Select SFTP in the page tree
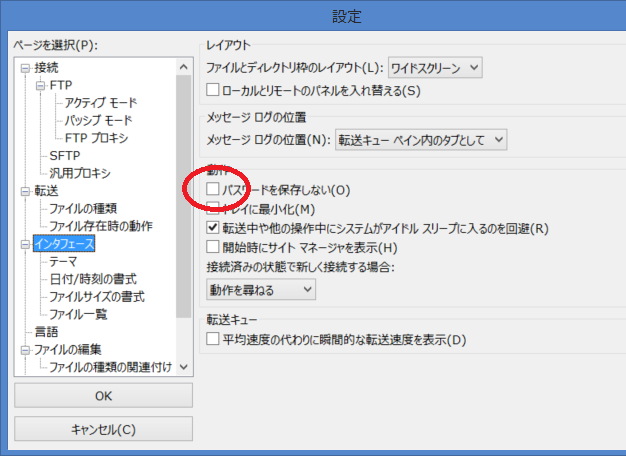 (x=65, y=155)
